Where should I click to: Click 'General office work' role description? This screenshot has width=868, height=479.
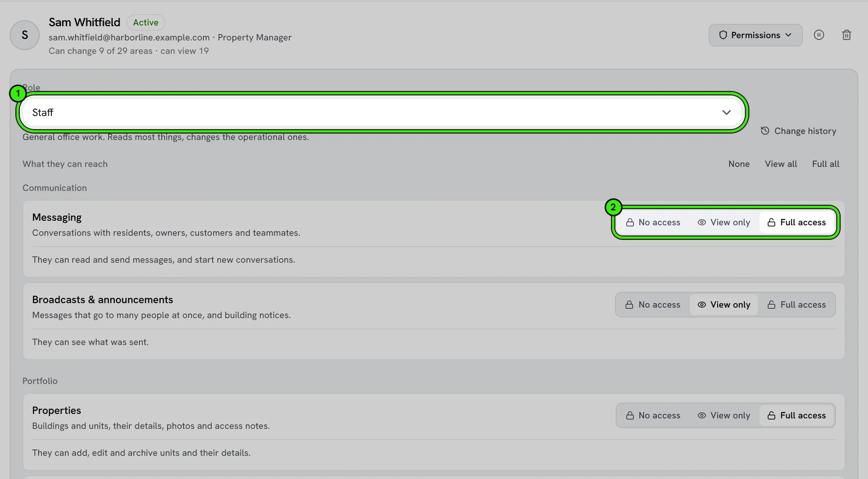[x=166, y=137]
